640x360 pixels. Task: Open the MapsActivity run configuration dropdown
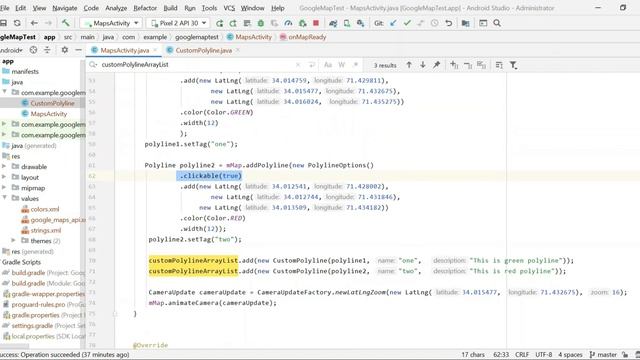(111, 23)
